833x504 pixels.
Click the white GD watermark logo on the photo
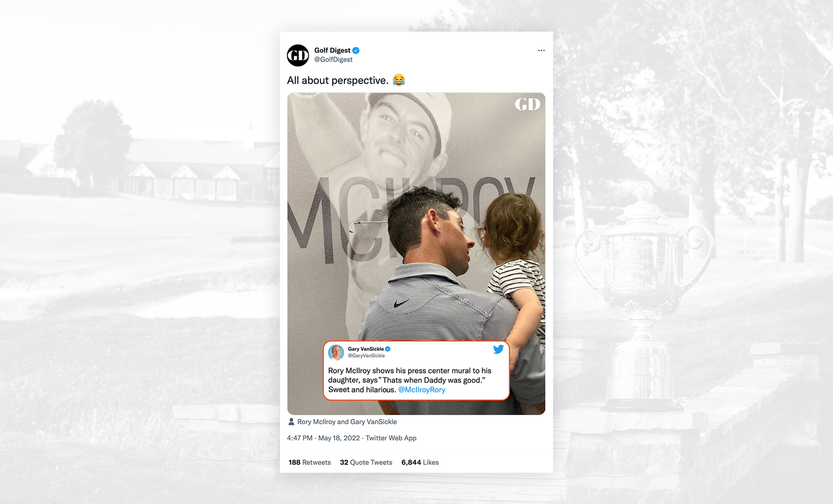click(x=527, y=104)
